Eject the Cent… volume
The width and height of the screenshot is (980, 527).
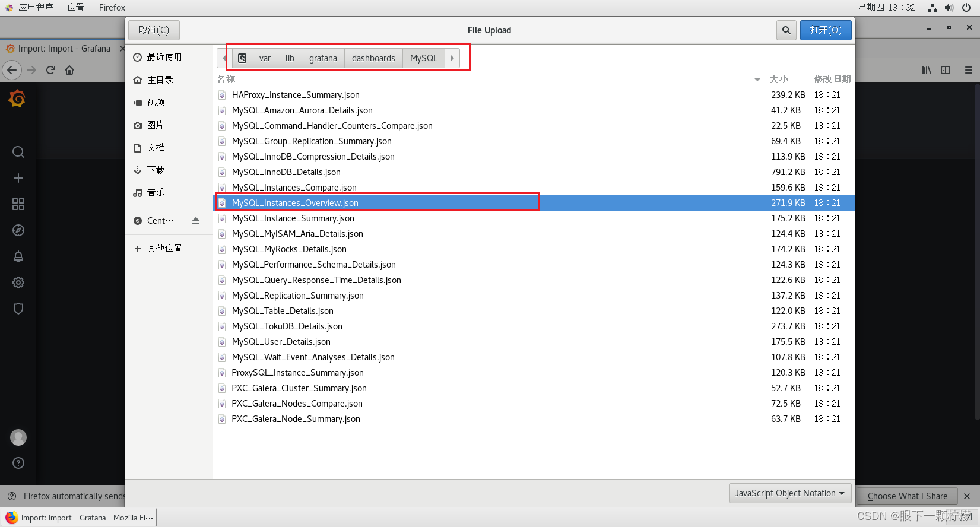196,220
